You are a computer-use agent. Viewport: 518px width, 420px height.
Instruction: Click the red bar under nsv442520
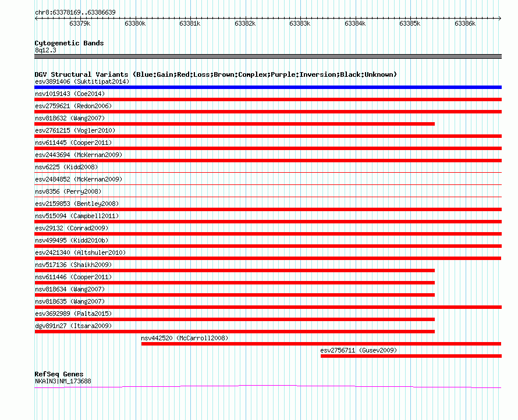(321, 344)
